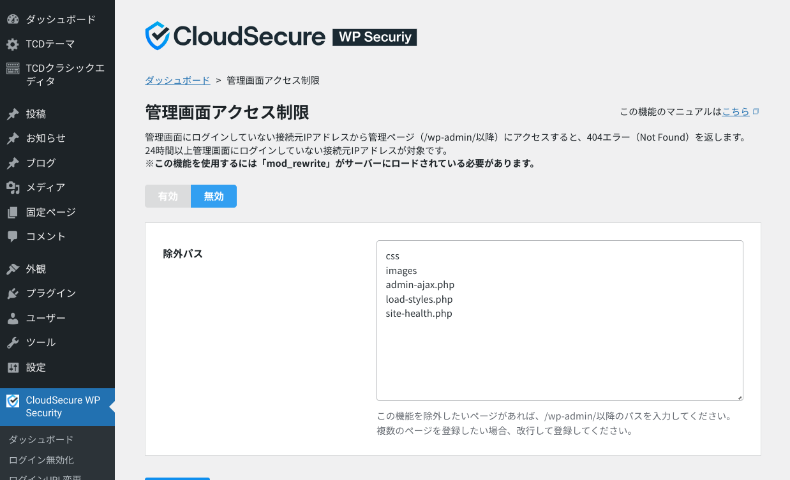The image size is (790, 480).
Task: Click the プラグイン plug icon
Action: (x=13, y=293)
